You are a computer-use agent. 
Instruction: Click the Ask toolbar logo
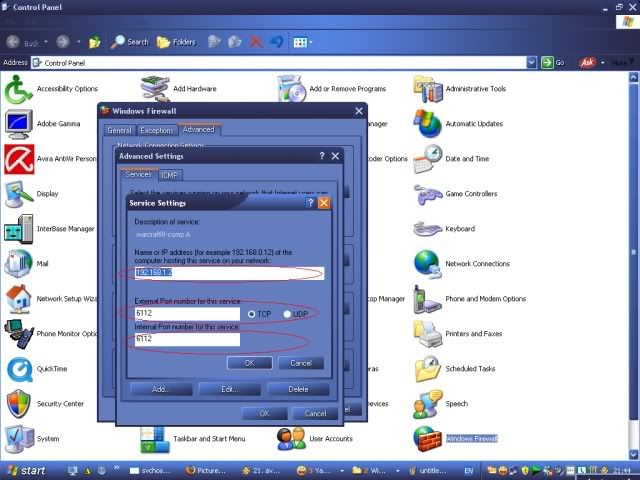[587, 62]
